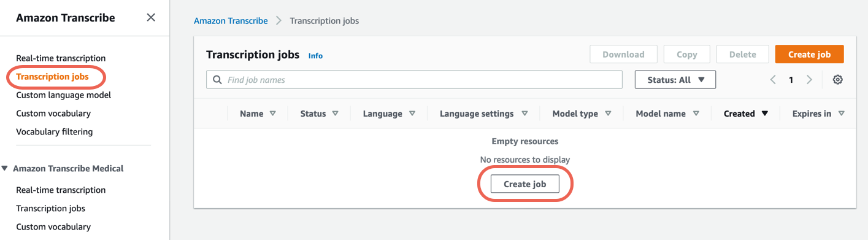Follow the Amazon Transcribe breadcrumb link
The height and width of the screenshot is (240, 868).
pos(231,21)
